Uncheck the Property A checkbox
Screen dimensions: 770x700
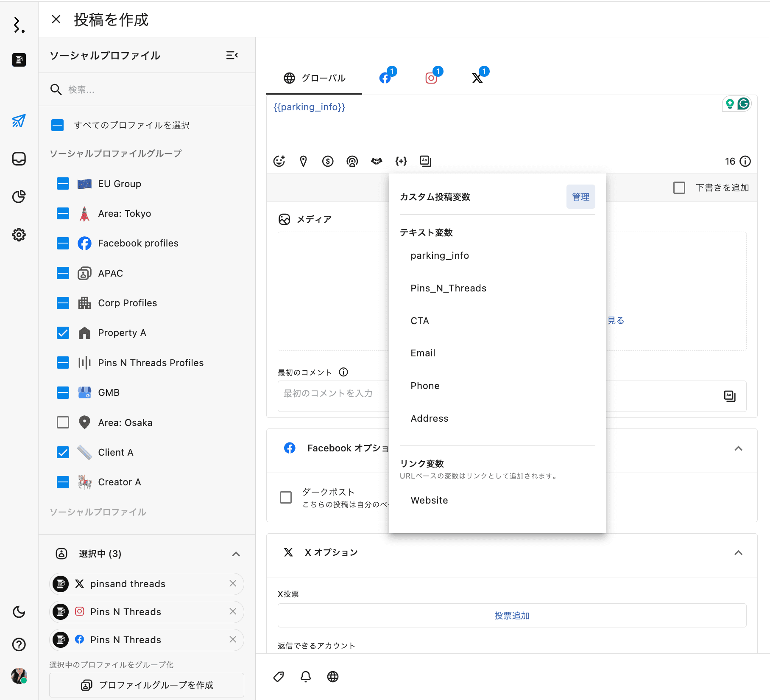63,333
